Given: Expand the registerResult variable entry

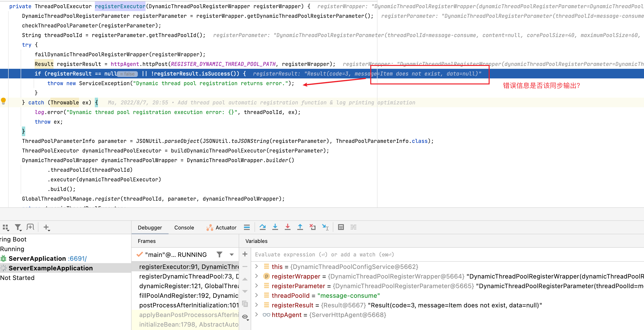Looking at the screenshot, I should pos(256,305).
